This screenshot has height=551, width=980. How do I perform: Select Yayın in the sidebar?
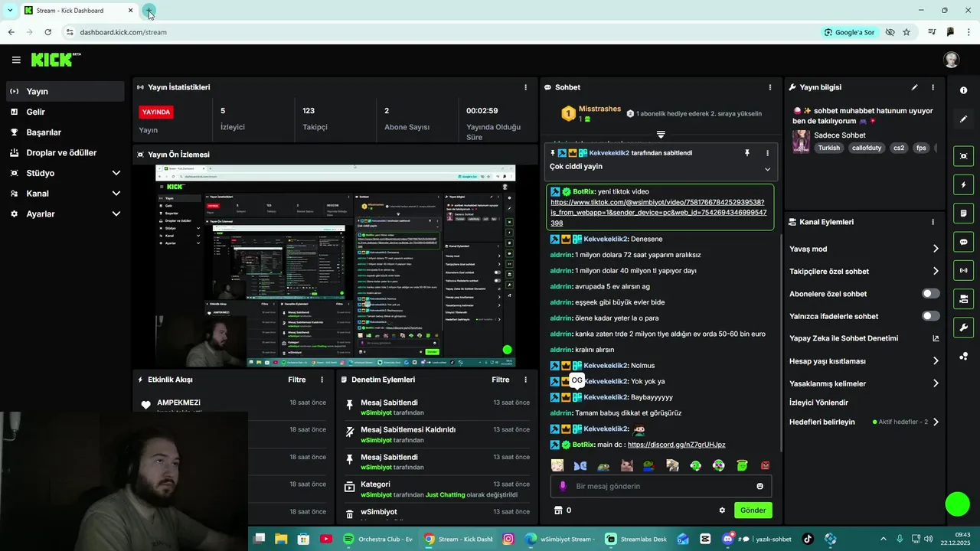click(x=65, y=91)
